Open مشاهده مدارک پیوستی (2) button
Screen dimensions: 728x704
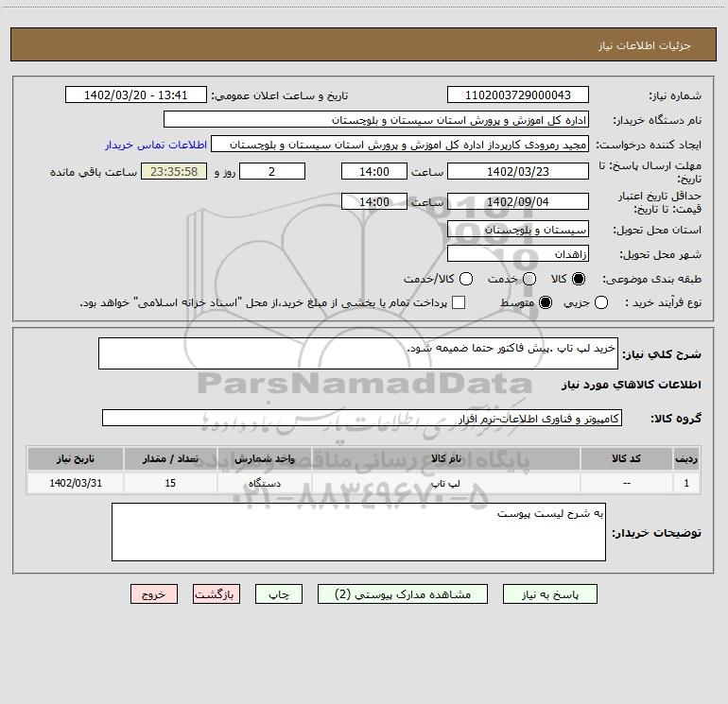tap(403, 594)
